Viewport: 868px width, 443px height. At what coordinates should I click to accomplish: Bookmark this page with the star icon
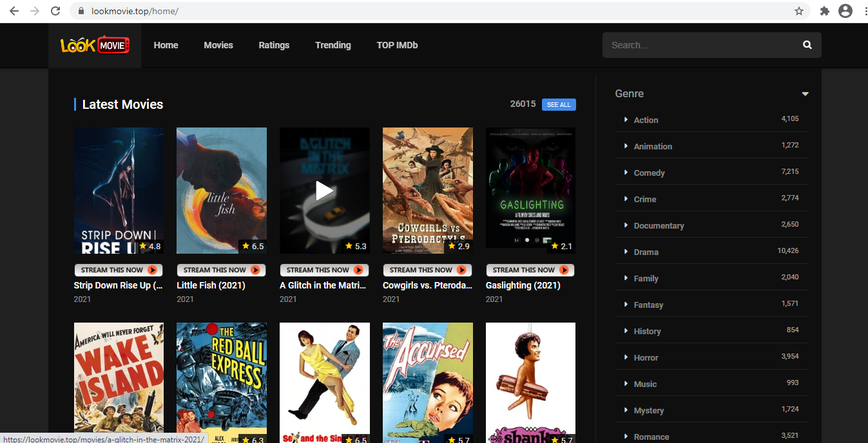tap(799, 11)
